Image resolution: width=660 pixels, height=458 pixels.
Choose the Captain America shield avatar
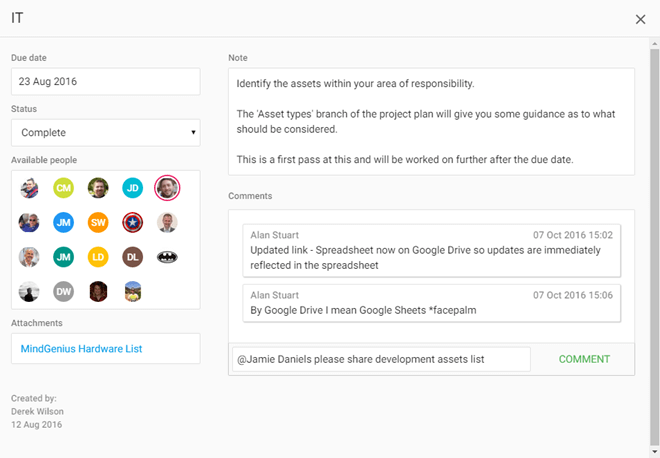[x=133, y=222]
